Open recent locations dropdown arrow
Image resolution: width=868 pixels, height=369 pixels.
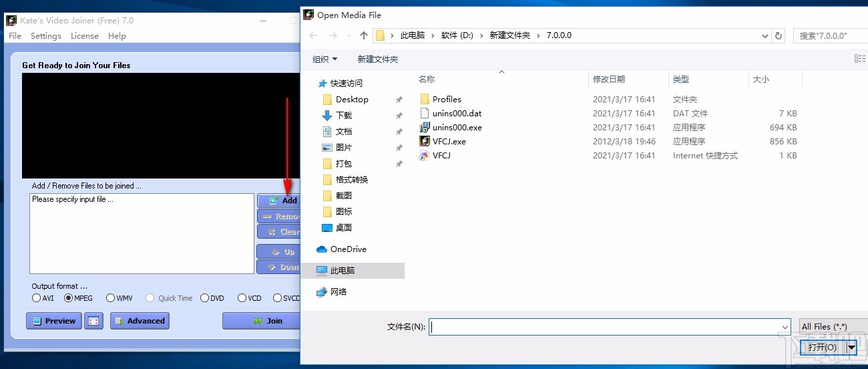tap(349, 35)
